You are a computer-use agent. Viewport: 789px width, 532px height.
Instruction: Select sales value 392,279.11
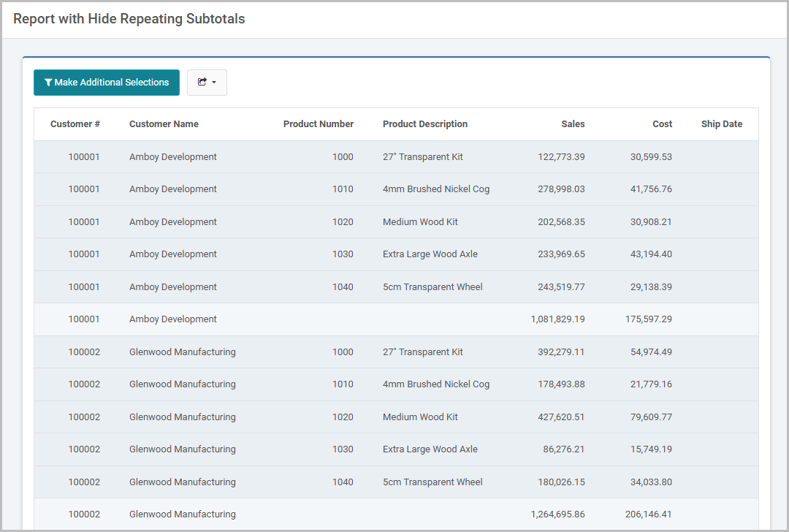tap(561, 351)
